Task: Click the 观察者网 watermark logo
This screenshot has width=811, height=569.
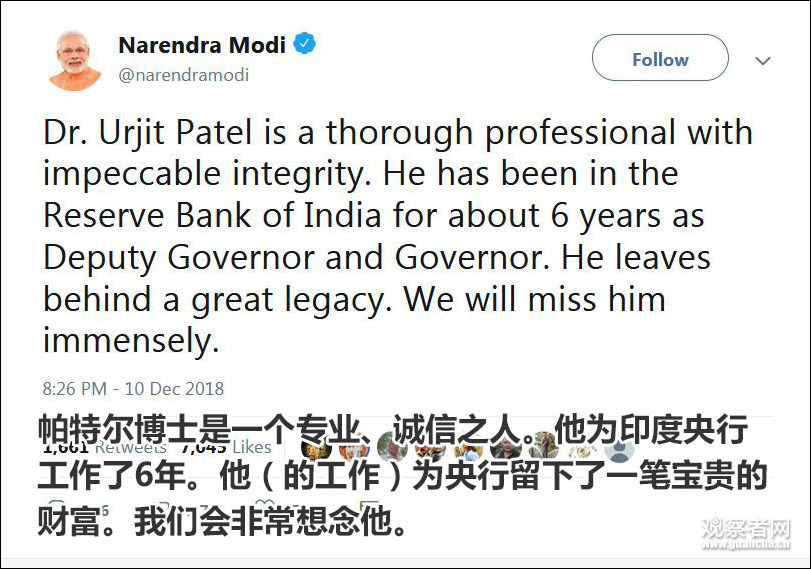Action: pyautogui.click(x=746, y=528)
